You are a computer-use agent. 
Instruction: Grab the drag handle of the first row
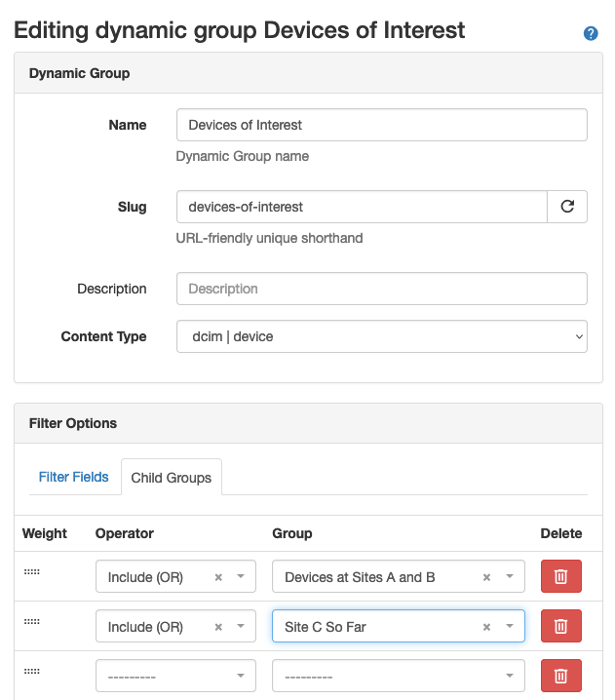30,571
